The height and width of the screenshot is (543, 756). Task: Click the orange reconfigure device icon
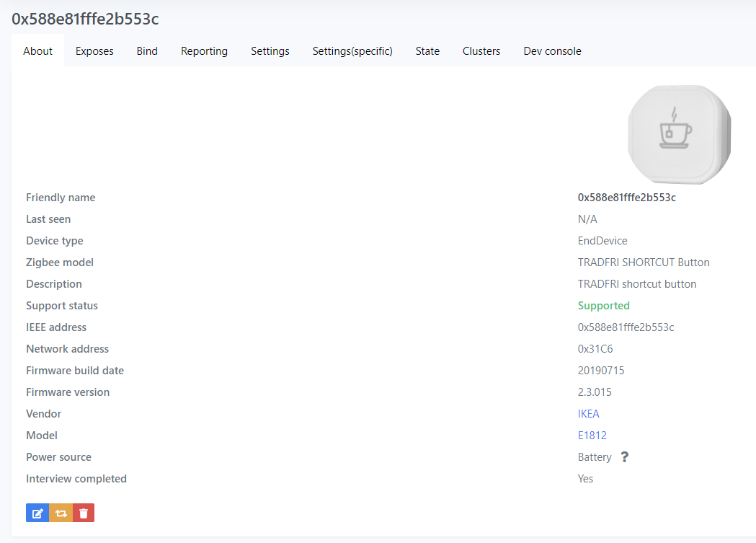point(61,513)
